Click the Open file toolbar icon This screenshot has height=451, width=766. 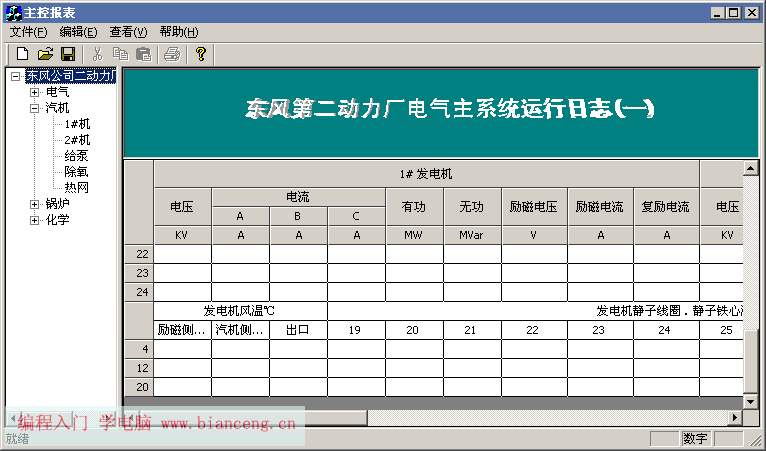tap(45, 54)
